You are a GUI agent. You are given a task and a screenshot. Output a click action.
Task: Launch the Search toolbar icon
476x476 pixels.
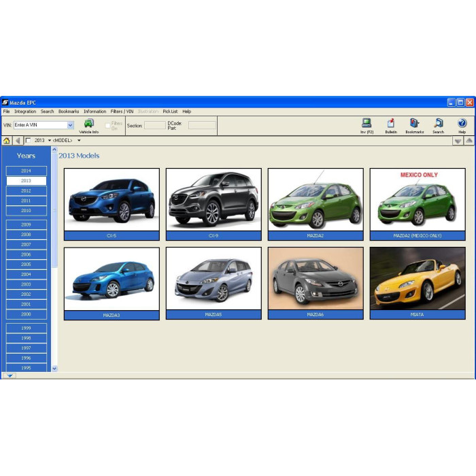click(x=439, y=126)
